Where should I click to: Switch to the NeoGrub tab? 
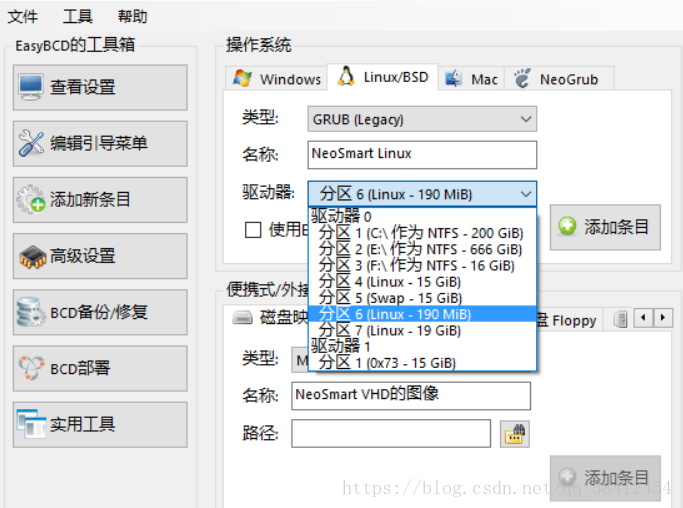(559, 79)
